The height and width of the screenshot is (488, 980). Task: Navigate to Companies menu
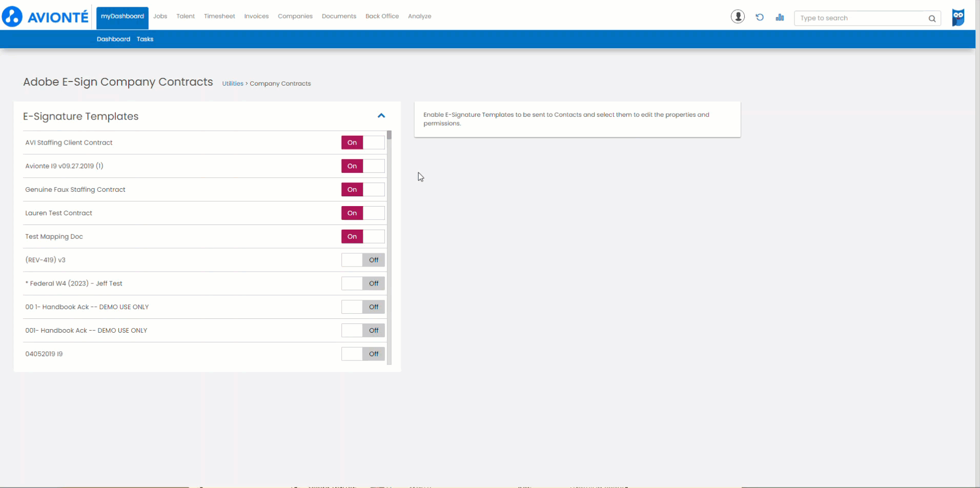pyautogui.click(x=295, y=16)
